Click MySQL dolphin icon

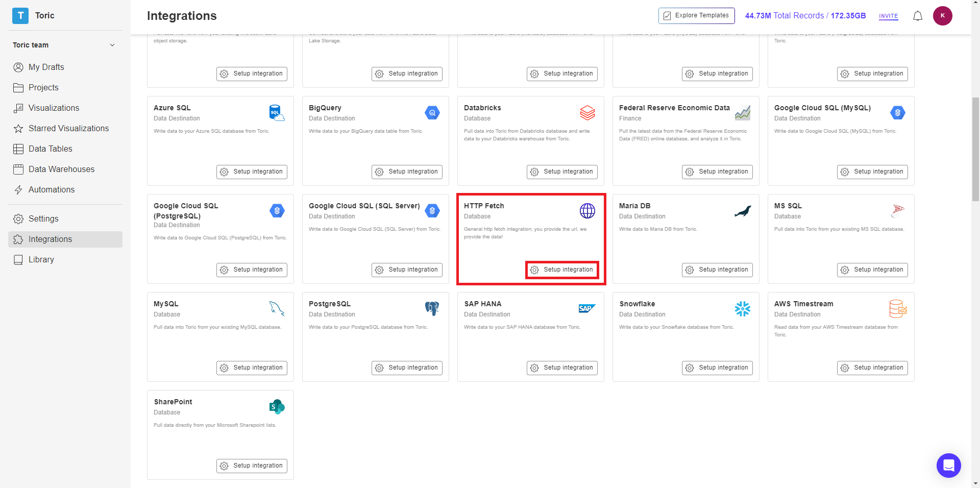[277, 308]
